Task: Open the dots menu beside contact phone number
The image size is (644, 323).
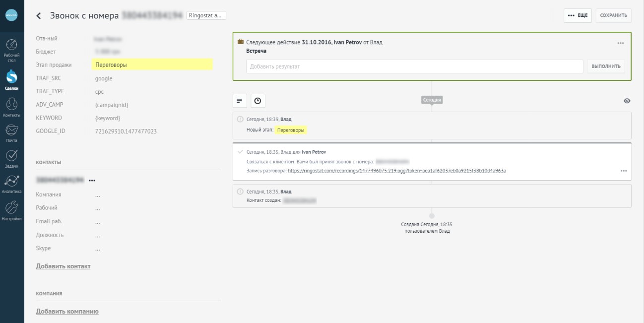Action: [x=92, y=180]
